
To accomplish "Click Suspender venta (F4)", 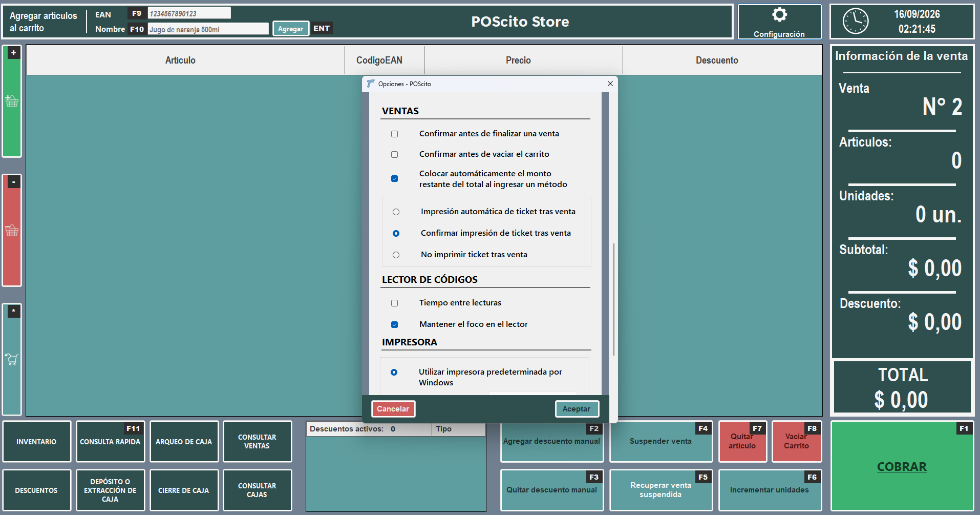I will coord(661,442).
